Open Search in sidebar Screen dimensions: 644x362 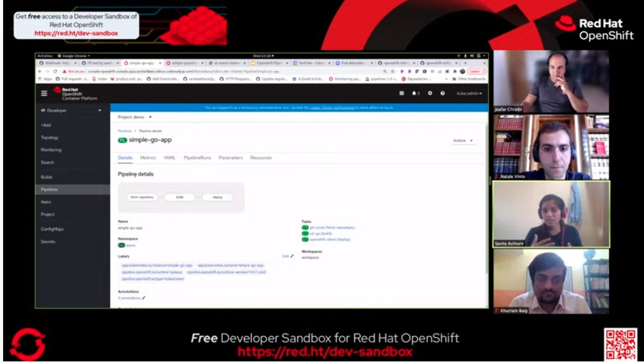pos(47,162)
